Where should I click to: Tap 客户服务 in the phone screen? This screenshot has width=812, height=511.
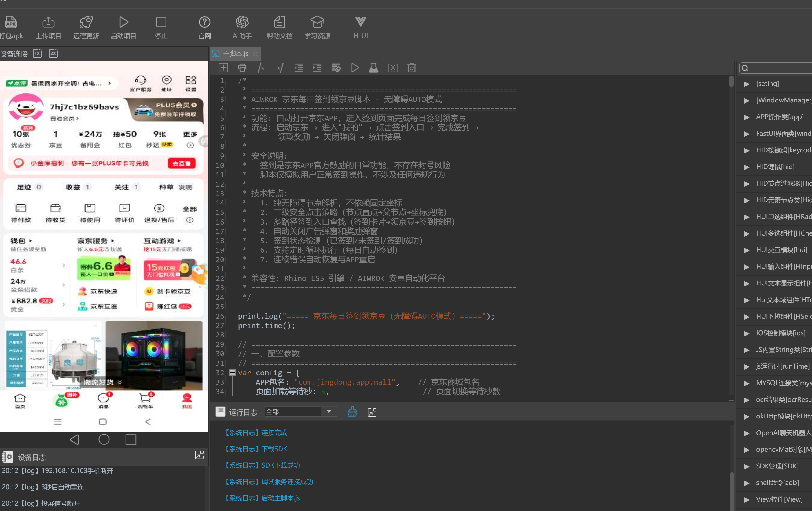coord(141,83)
